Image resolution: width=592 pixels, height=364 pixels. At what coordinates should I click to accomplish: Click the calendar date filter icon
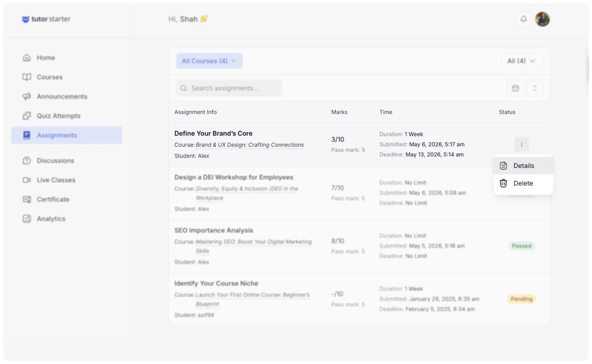click(x=515, y=88)
